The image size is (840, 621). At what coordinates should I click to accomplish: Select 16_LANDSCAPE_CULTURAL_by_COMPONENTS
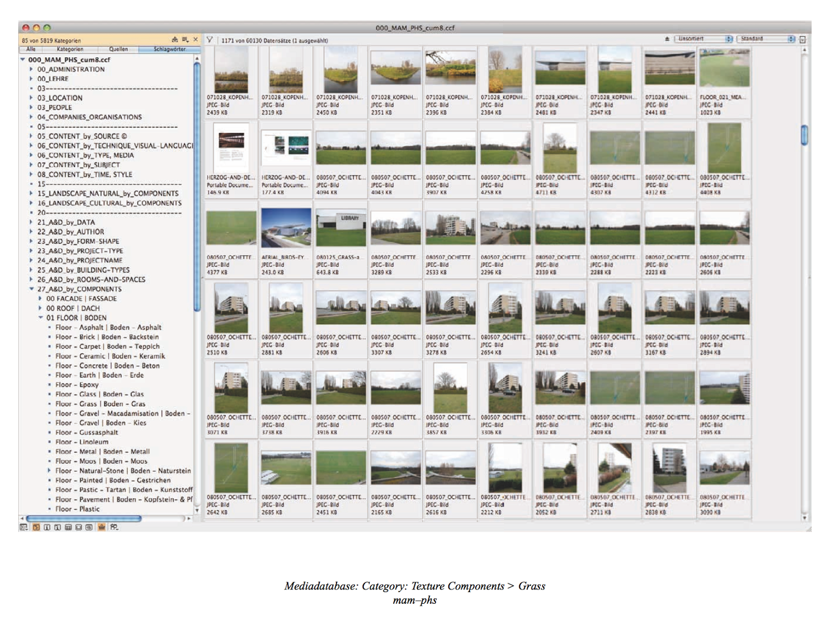[x=109, y=203]
